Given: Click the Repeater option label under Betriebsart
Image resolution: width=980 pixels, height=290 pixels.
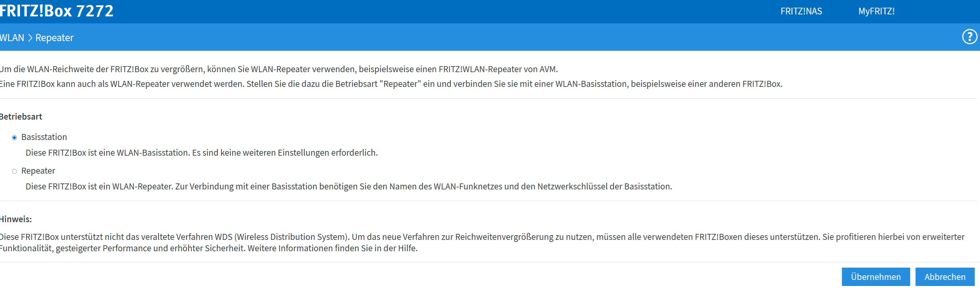Looking at the screenshot, I should 38,171.
